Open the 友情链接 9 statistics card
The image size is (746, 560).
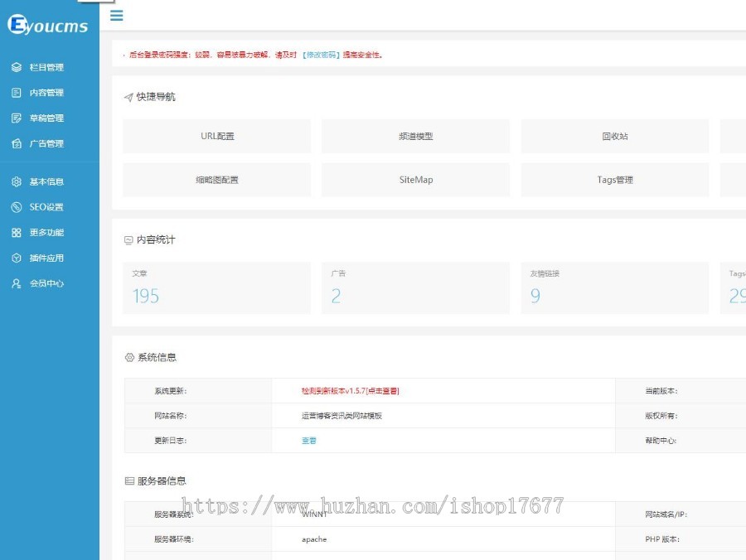pyautogui.click(x=615, y=288)
